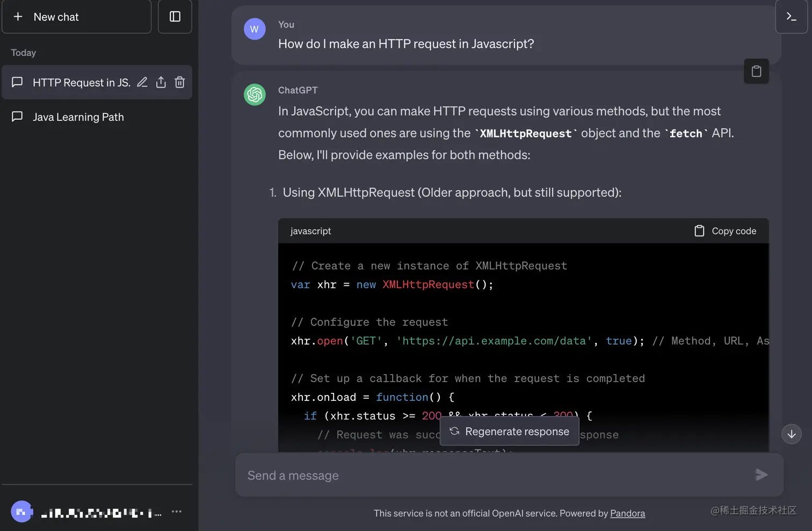The height and width of the screenshot is (531, 812).
Task: Share the HTTP Request chat
Action: coord(161,82)
